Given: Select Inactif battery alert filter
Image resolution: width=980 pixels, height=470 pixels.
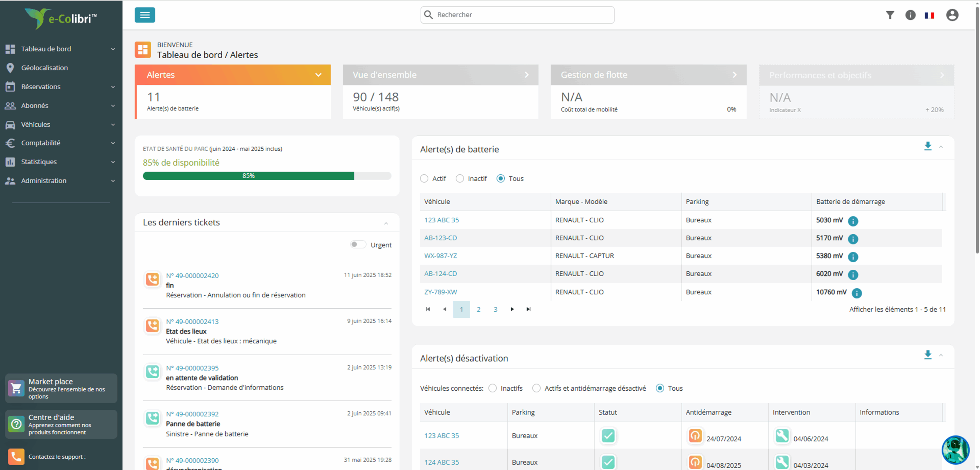Looking at the screenshot, I should [460, 178].
